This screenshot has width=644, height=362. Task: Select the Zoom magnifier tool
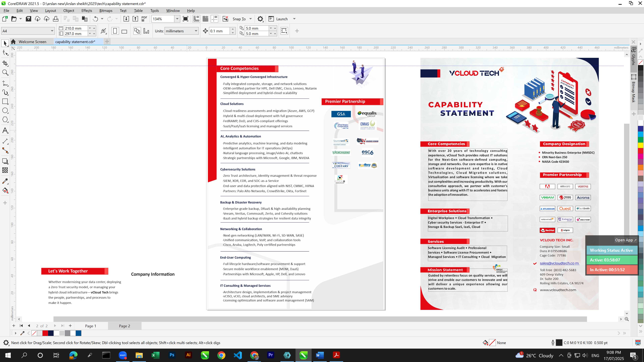click(5, 72)
